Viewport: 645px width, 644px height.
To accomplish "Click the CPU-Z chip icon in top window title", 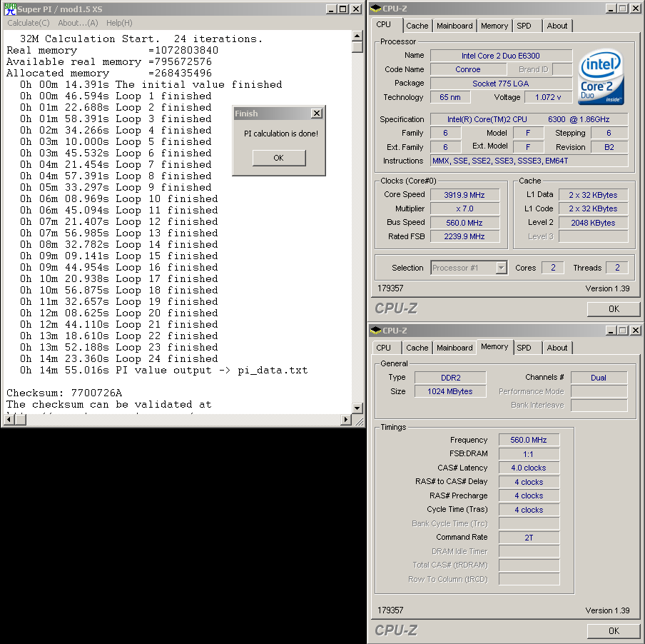I will (375, 9).
